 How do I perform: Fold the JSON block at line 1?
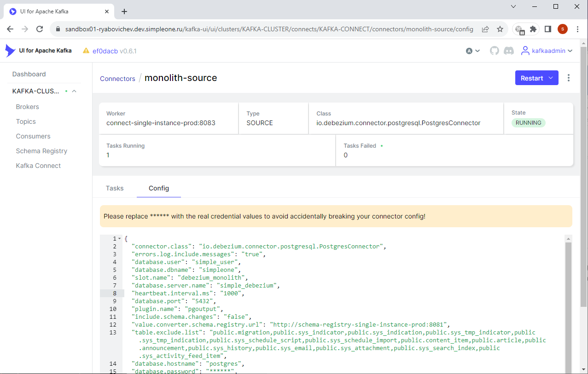coord(120,239)
